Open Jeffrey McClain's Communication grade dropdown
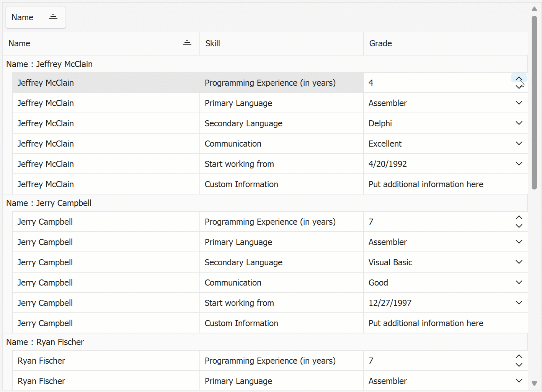The image size is (542, 392). tap(519, 144)
